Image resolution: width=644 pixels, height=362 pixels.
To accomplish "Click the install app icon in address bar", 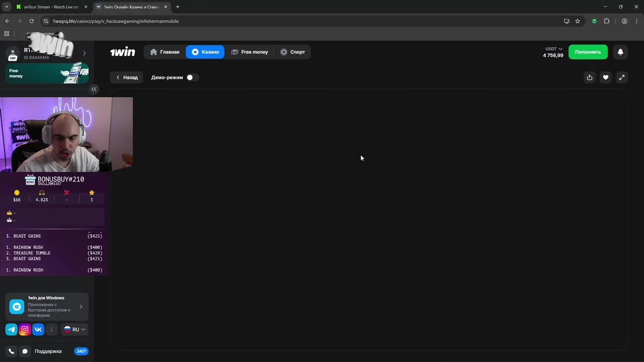I will click(567, 21).
